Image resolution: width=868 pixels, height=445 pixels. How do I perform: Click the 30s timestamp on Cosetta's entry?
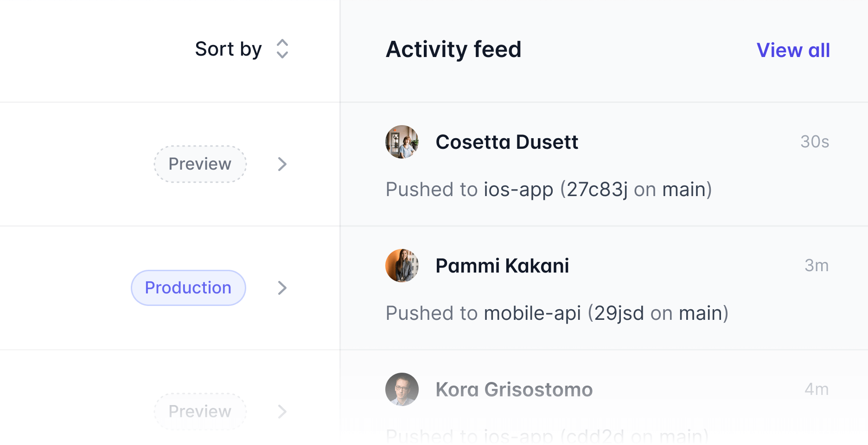[x=815, y=142]
